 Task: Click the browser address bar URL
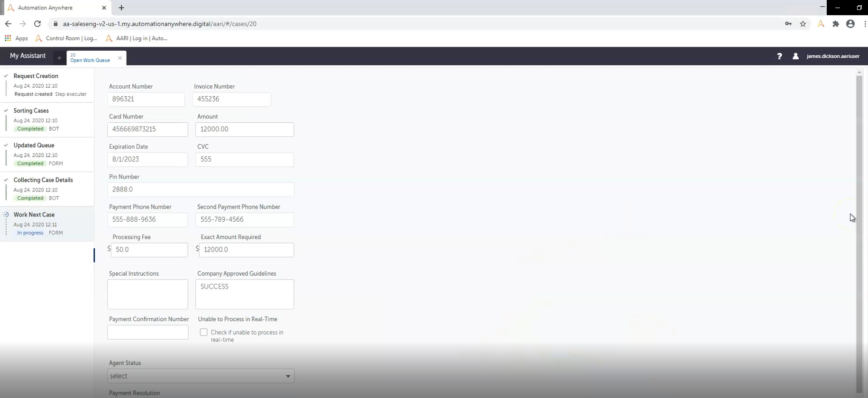tap(159, 24)
